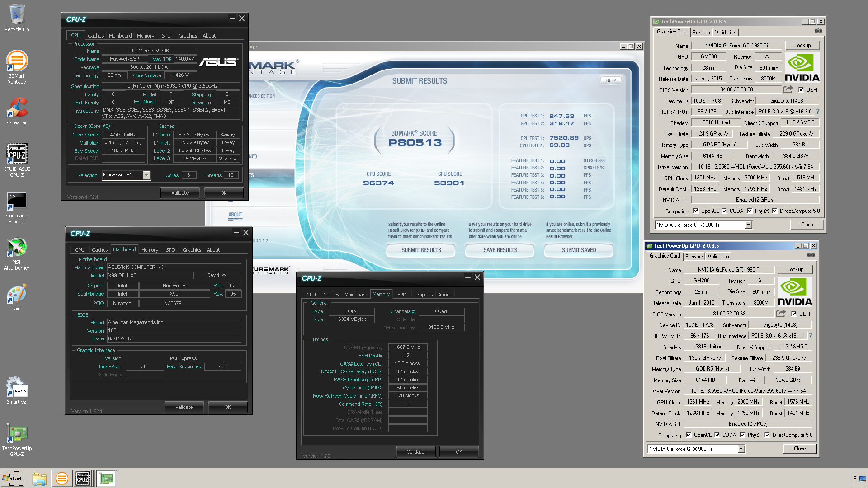Click Memory Size 16384 MBytes value

(351, 319)
